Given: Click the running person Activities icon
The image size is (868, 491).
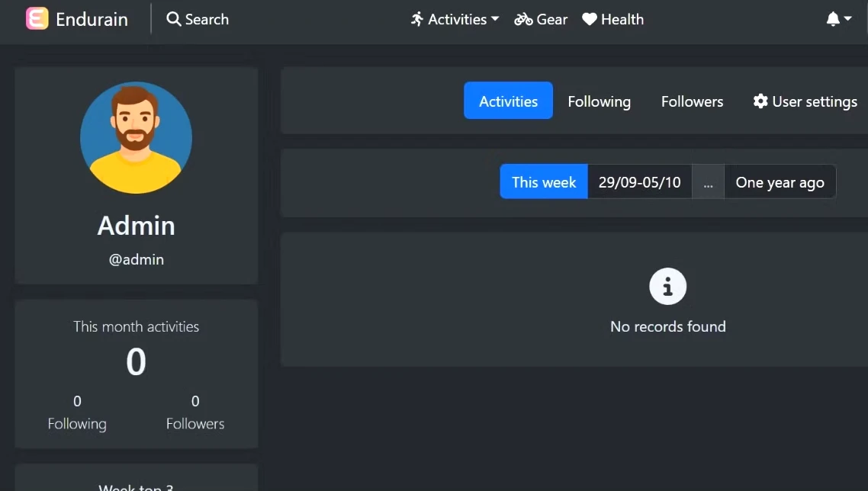Looking at the screenshot, I should [417, 19].
